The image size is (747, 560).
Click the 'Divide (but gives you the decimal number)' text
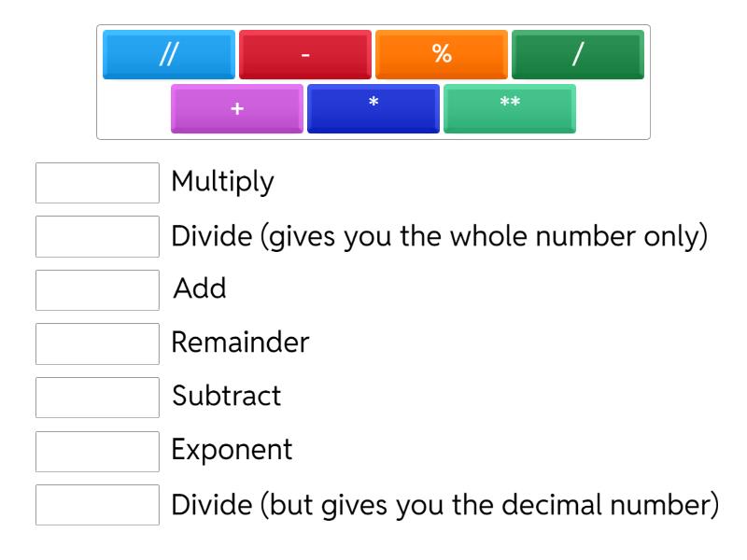click(444, 504)
